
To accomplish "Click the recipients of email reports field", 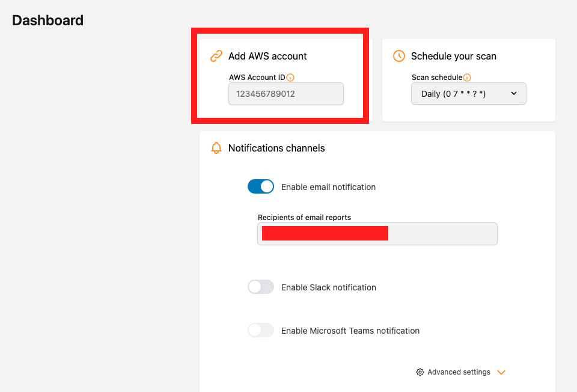I will pos(377,234).
